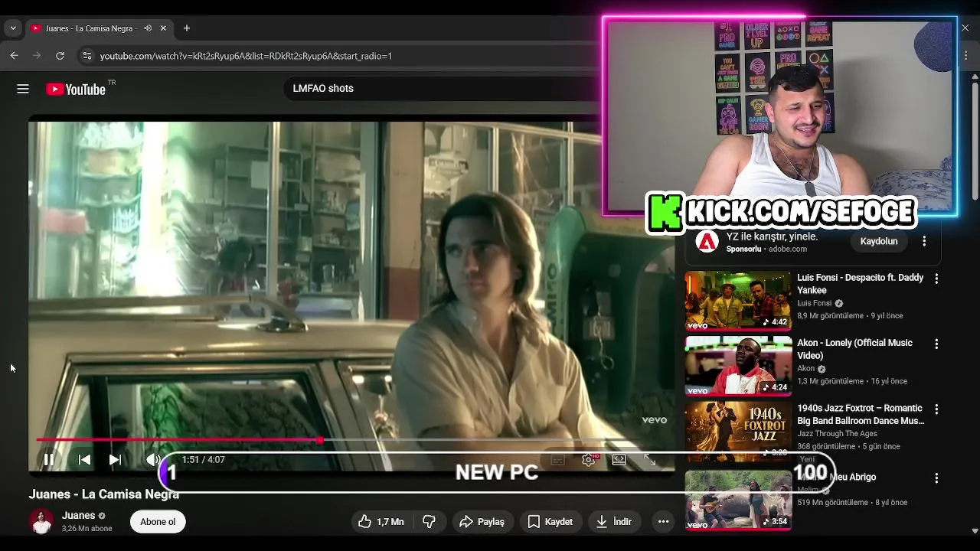Open more actions (three dots) under video
The width and height of the screenshot is (980, 551).
pyautogui.click(x=664, y=522)
